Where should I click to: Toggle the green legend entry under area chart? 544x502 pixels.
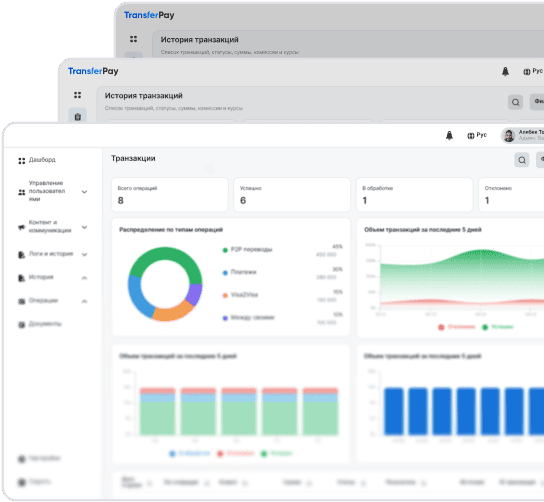tap(498, 327)
